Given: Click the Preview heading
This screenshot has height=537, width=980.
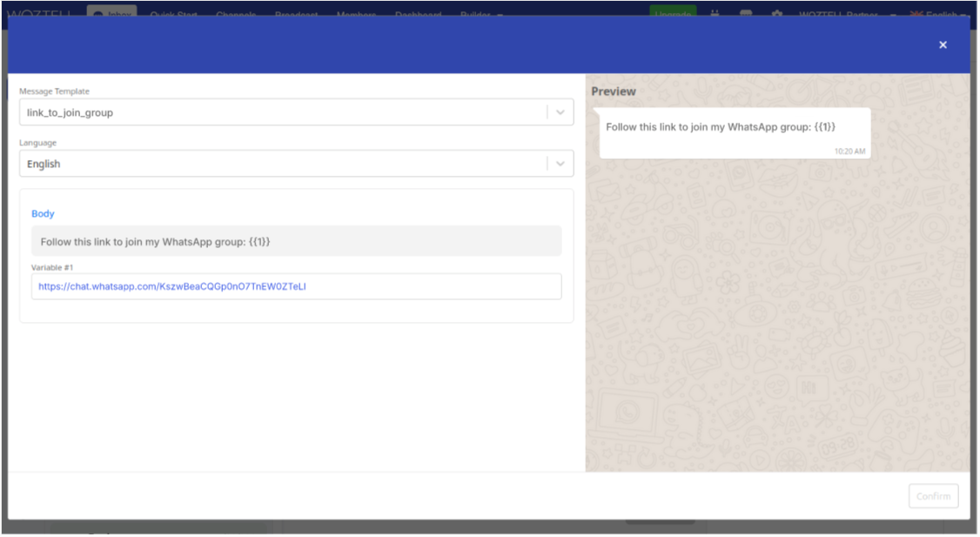Looking at the screenshot, I should tap(614, 91).
